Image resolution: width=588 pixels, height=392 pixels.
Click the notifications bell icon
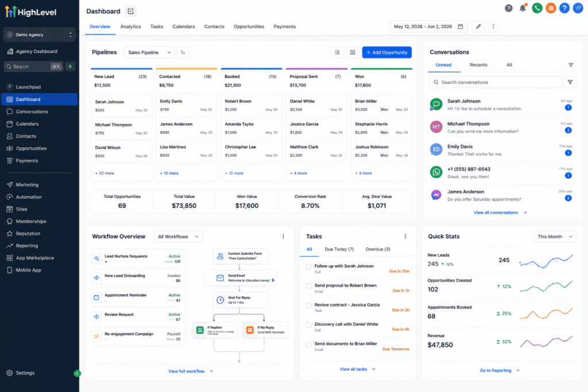tap(523, 8)
